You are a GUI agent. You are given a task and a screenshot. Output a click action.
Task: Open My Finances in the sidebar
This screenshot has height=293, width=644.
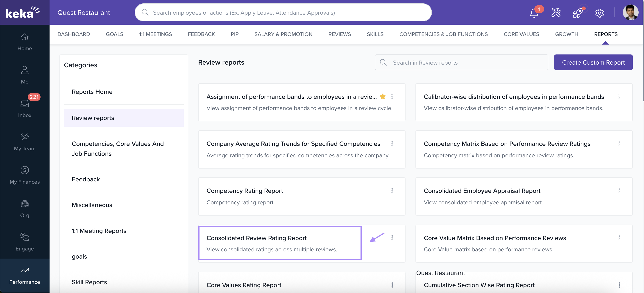coord(25,175)
